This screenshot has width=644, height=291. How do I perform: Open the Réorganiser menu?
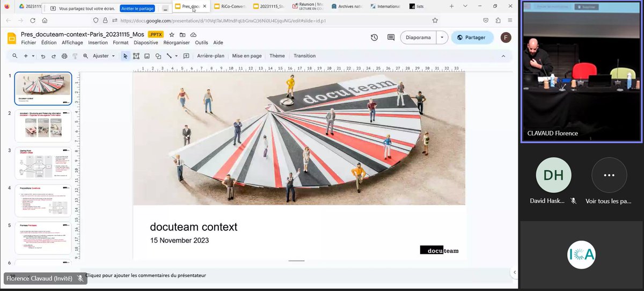coord(177,42)
